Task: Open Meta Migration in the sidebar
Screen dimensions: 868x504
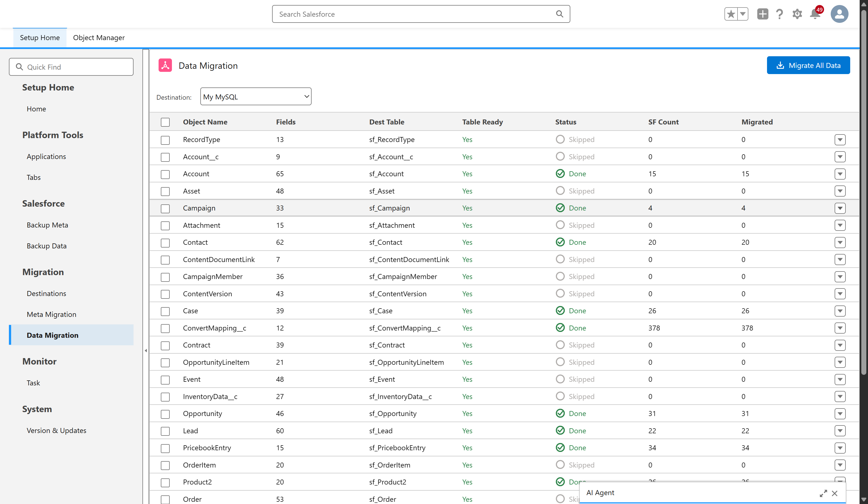Action: pos(52,314)
